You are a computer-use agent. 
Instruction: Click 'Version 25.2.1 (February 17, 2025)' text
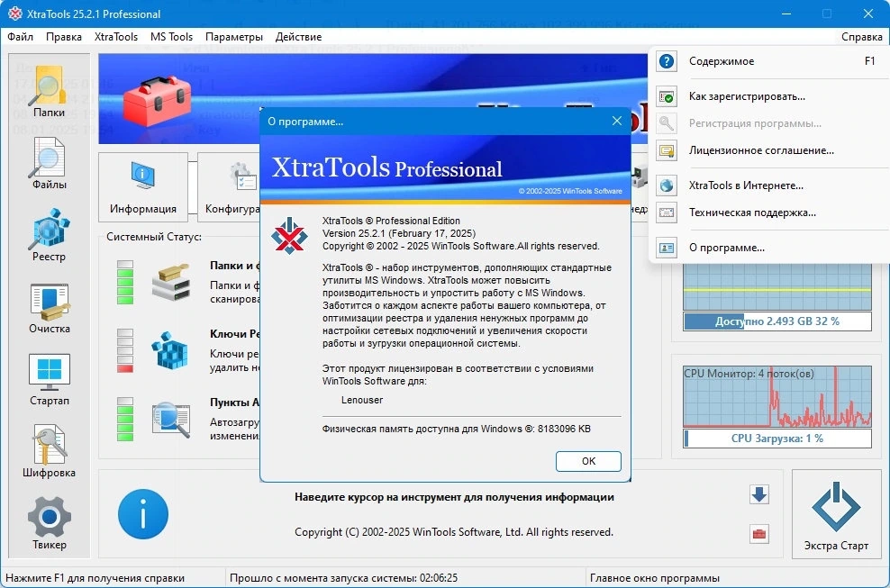click(399, 233)
